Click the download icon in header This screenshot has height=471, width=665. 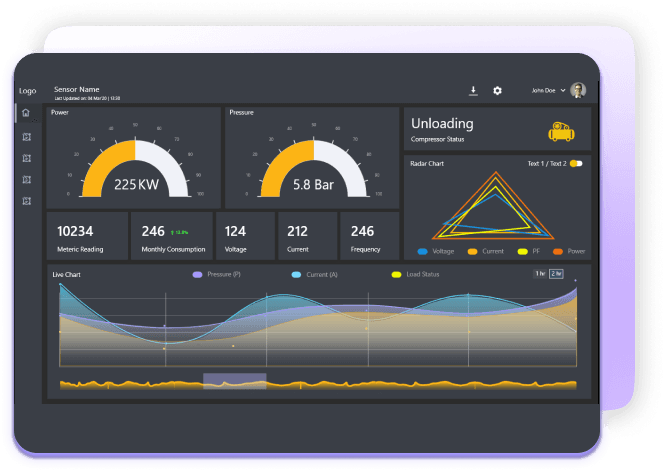click(x=473, y=91)
